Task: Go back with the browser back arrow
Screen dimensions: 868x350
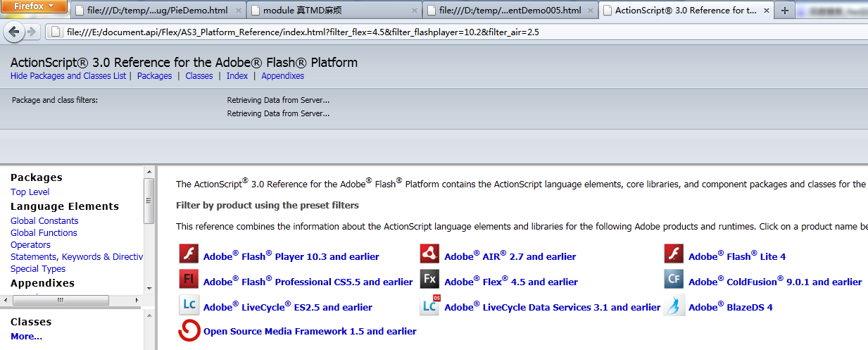Action: pyautogui.click(x=14, y=32)
